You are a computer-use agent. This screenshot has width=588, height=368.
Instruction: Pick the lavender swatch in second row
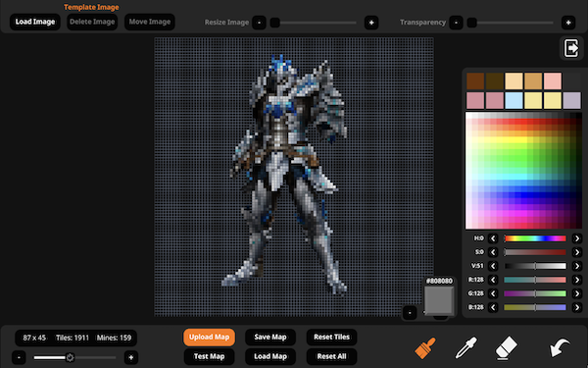[x=572, y=101]
